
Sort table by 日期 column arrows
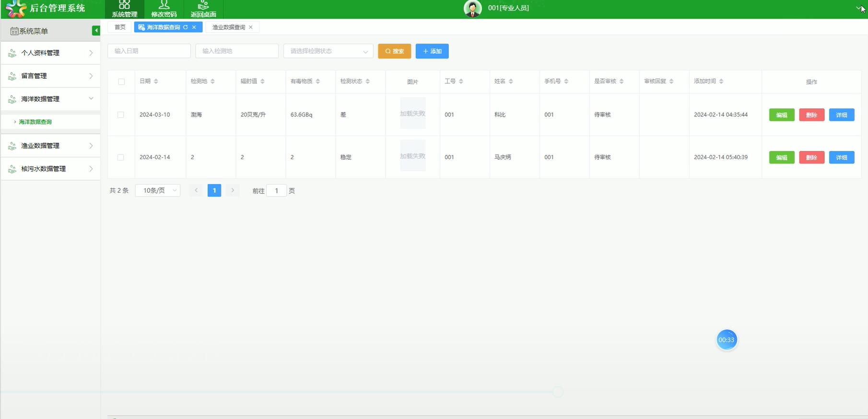(x=156, y=81)
